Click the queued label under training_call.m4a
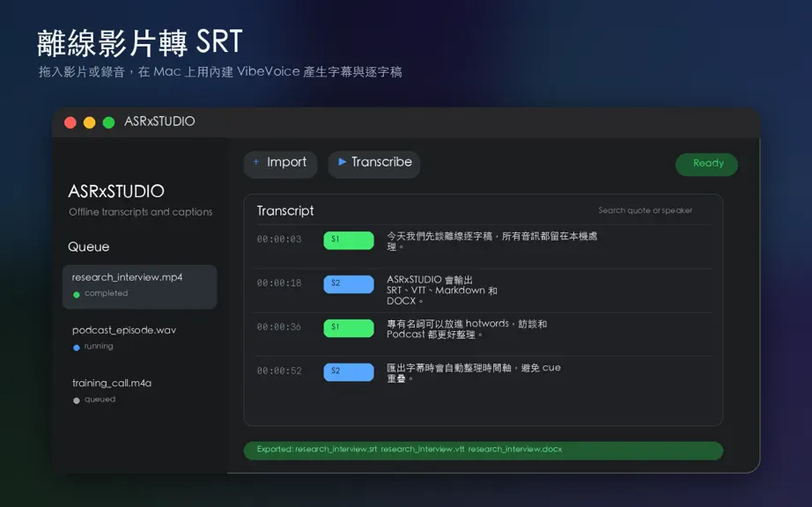This screenshot has height=507, width=812. [100, 400]
